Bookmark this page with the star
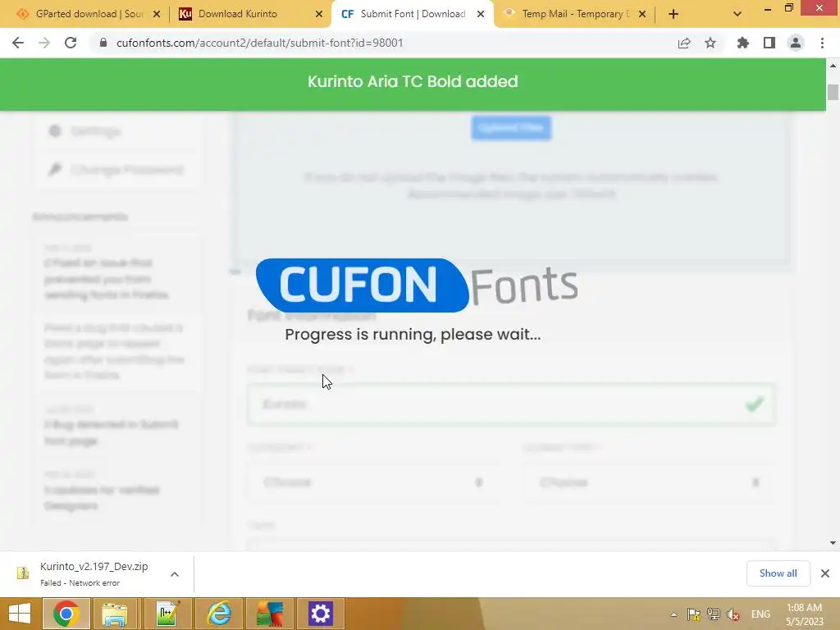 [710, 43]
